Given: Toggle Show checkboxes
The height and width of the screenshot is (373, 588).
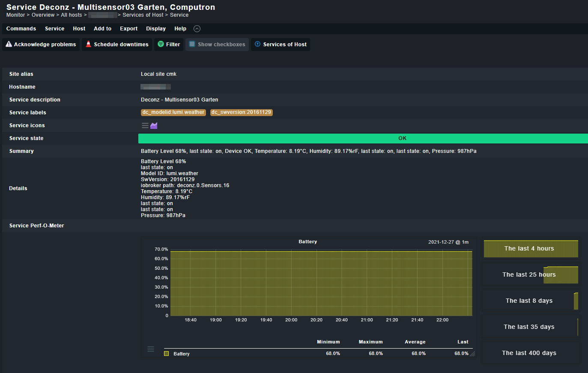Looking at the screenshot, I should [217, 45].
